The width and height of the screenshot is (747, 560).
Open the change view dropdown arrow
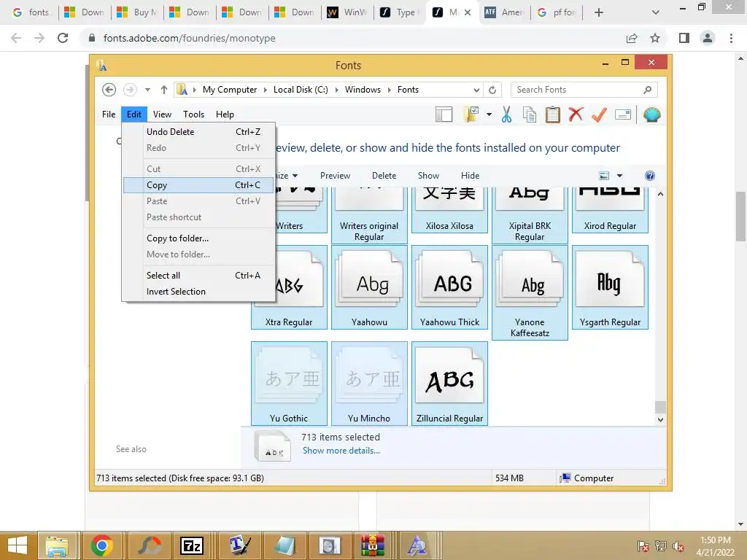(619, 176)
